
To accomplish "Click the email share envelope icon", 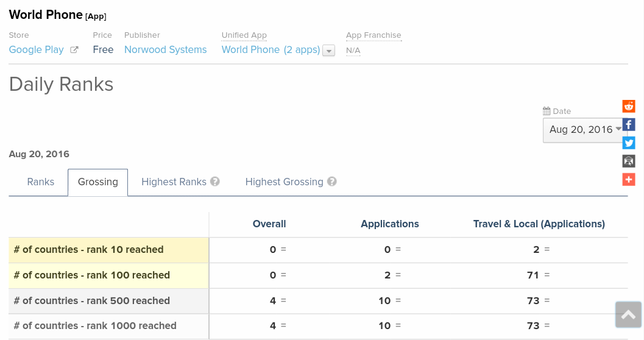I will click(629, 161).
